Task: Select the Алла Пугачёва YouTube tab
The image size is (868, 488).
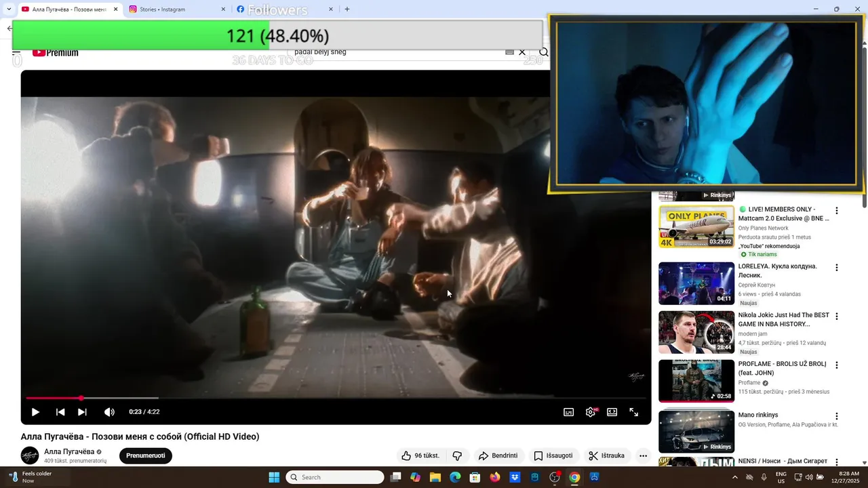Action: pos(68,9)
